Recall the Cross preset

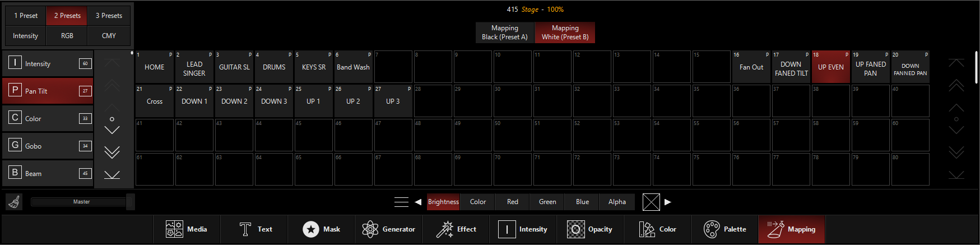[x=155, y=101]
